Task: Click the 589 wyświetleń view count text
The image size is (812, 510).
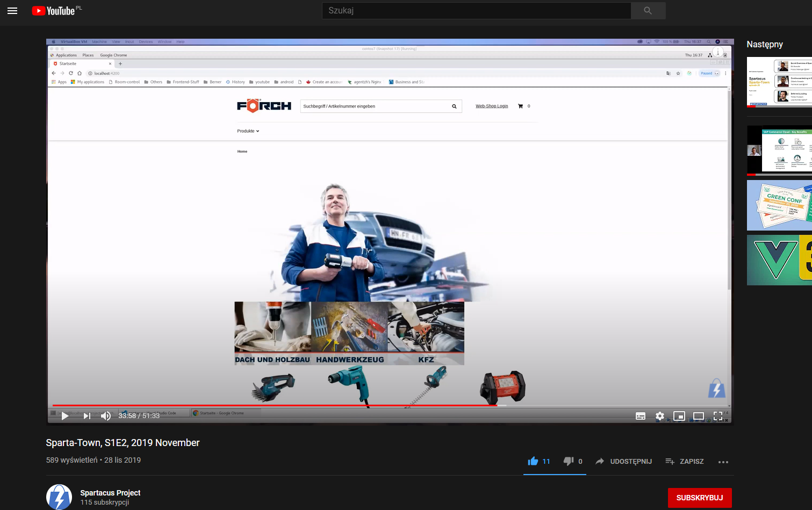Action: click(x=72, y=460)
